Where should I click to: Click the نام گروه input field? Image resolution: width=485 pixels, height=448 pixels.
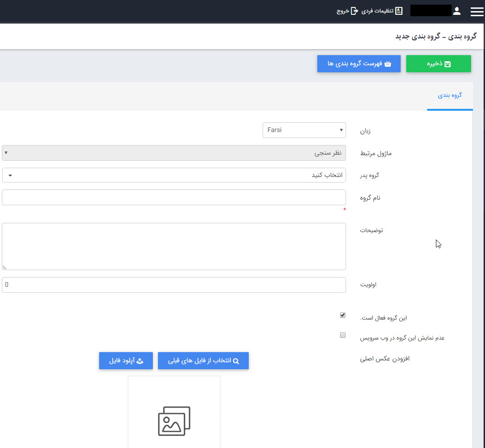(174, 197)
